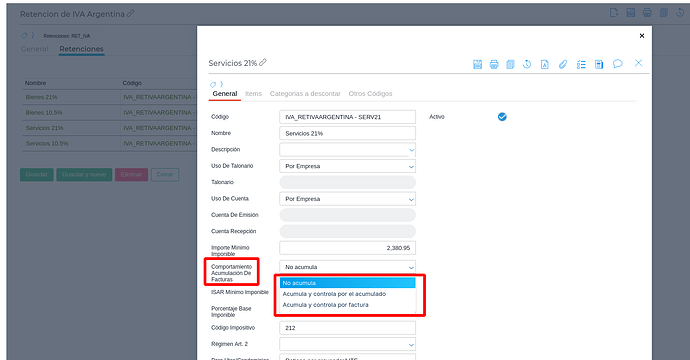Switch to the Items tab
This screenshot has height=360, width=690.
[253, 94]
